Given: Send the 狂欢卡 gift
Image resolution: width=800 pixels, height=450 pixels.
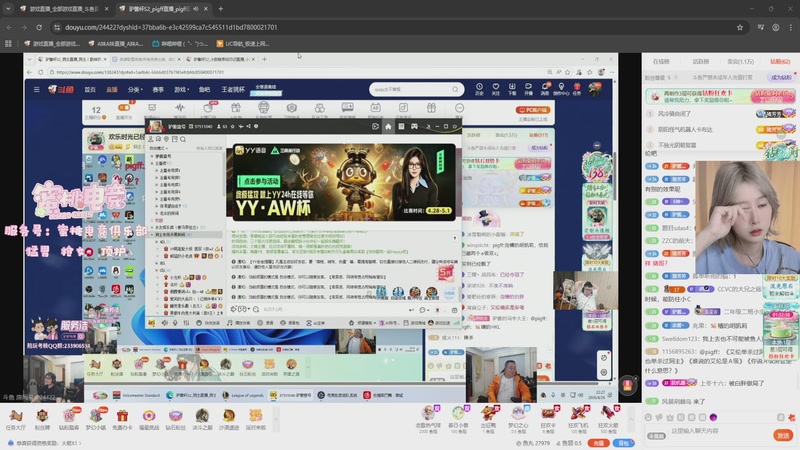Looking at the screenshot, I should [548, 419].
